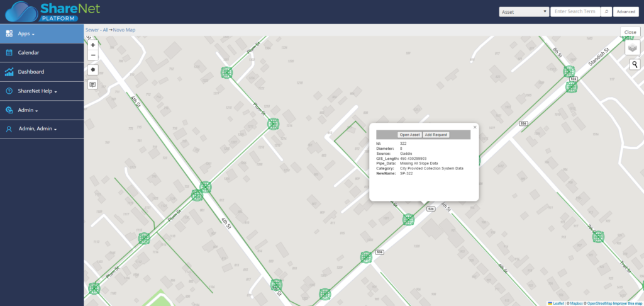
Task: Click the manhole beside Plum St label
Action: pos(273,124)
